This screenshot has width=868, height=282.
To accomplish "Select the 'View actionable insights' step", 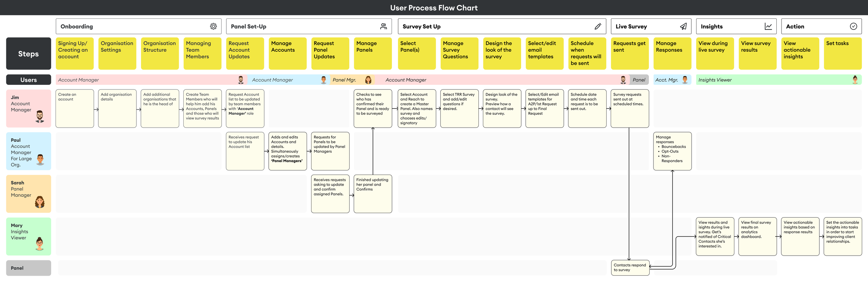I will point(800,54).
